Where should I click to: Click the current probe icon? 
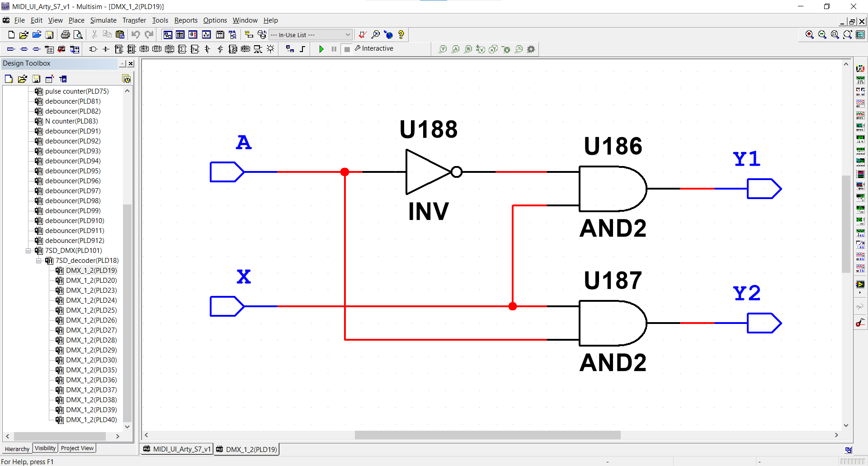click(456, 49)
